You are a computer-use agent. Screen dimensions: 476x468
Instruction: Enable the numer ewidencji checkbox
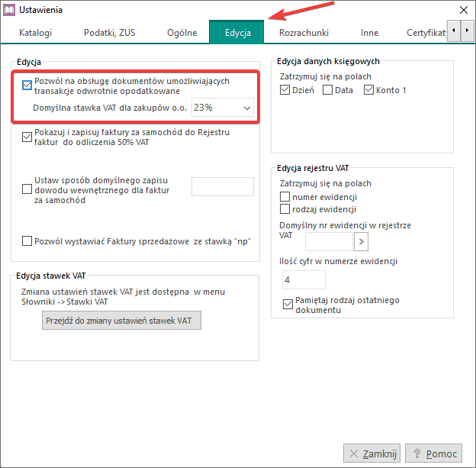click(286, 197)
